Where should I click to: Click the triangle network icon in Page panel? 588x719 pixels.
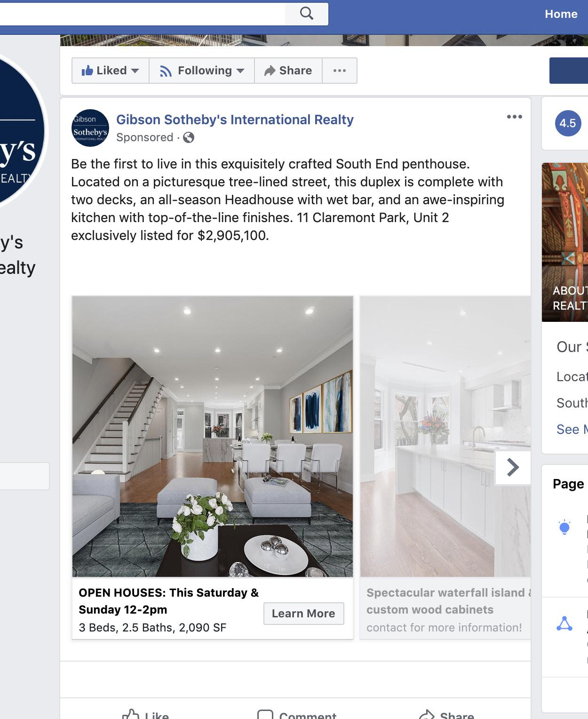tap(564, 623)
